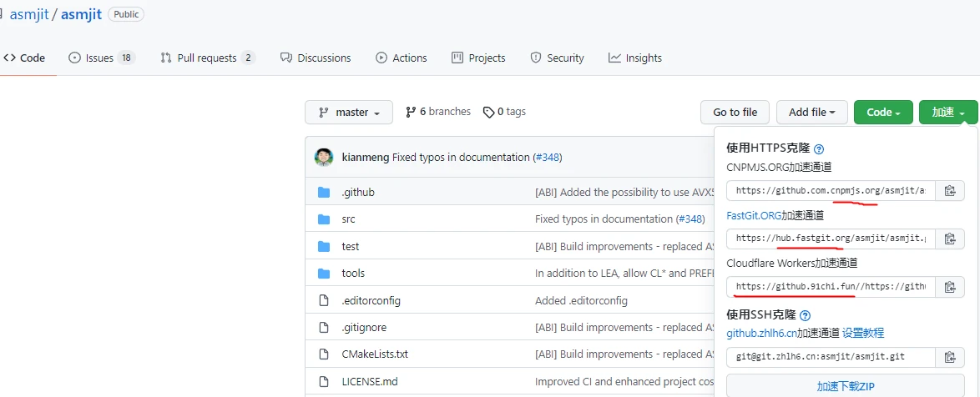
Task: Open the bold asmjit repository link
Action: click(81, 14)
